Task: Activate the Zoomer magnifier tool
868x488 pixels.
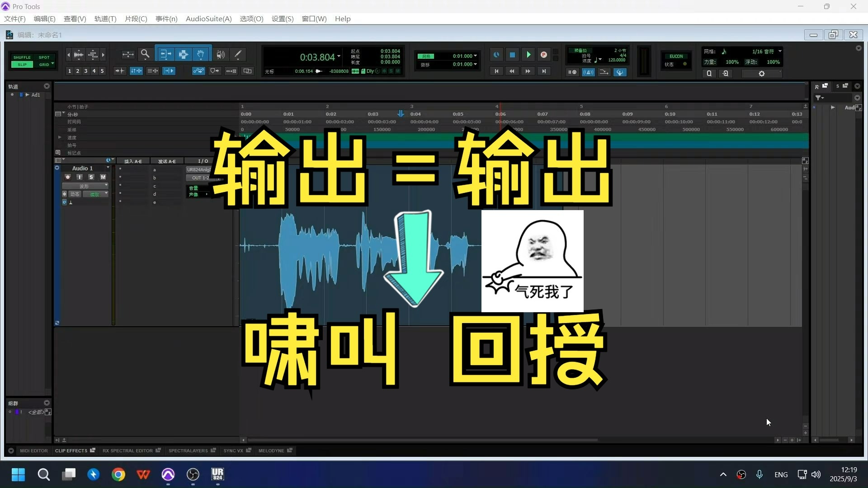Action: point(145,54)
